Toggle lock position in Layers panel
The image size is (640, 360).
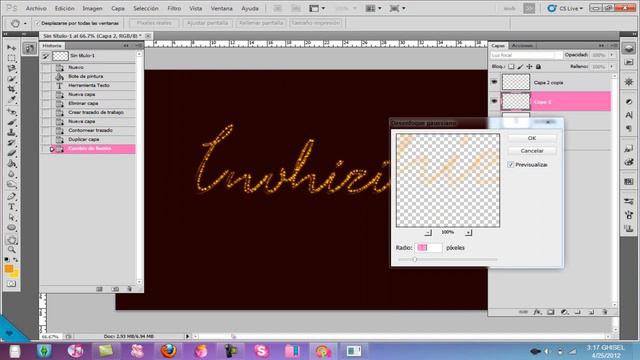529,67
